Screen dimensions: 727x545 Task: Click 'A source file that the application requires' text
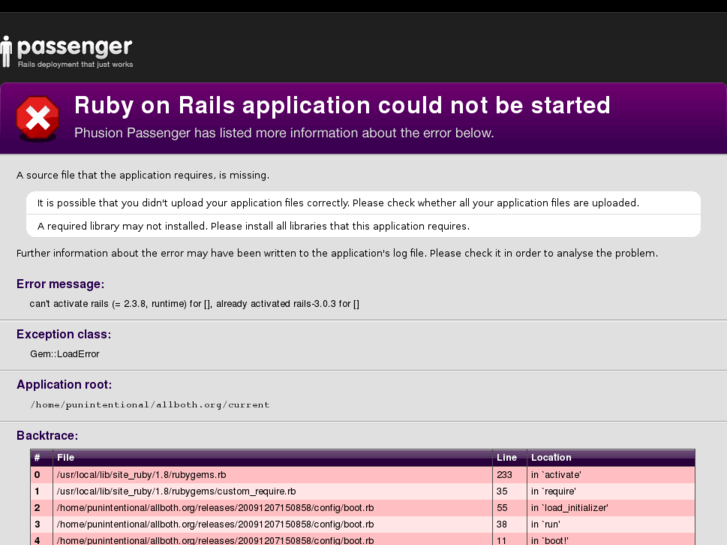click(143, 175)
